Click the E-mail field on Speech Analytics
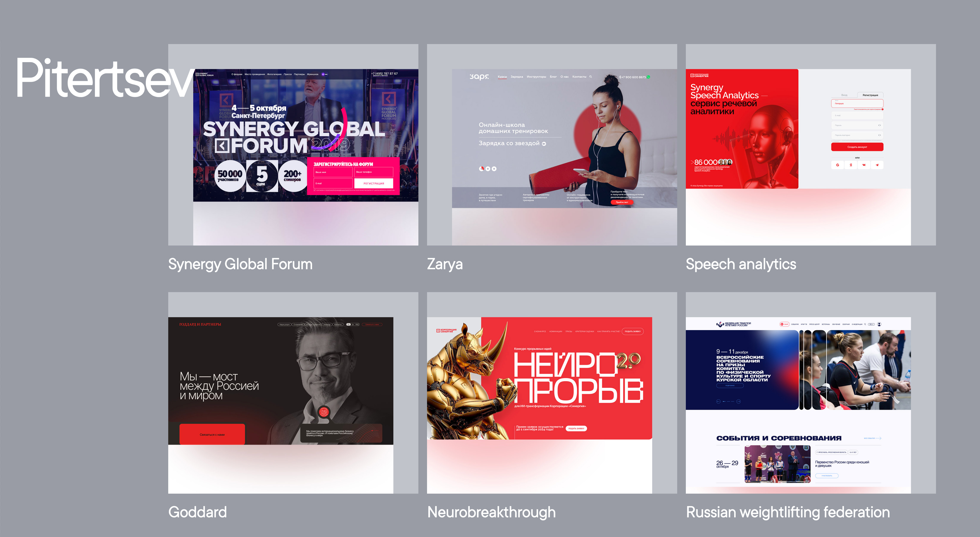Image resolution: width=980 pixels, height=537 pixels. point(857,115)
